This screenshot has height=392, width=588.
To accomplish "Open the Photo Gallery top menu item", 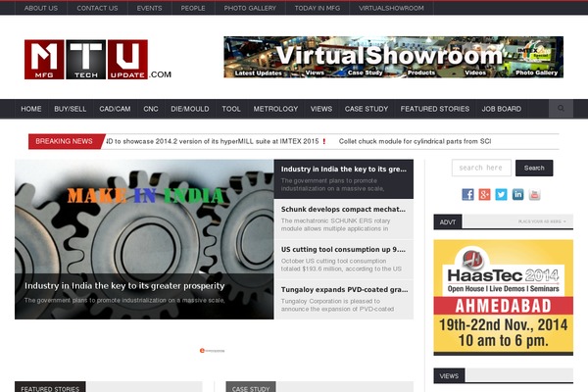I will pos(250,8).
